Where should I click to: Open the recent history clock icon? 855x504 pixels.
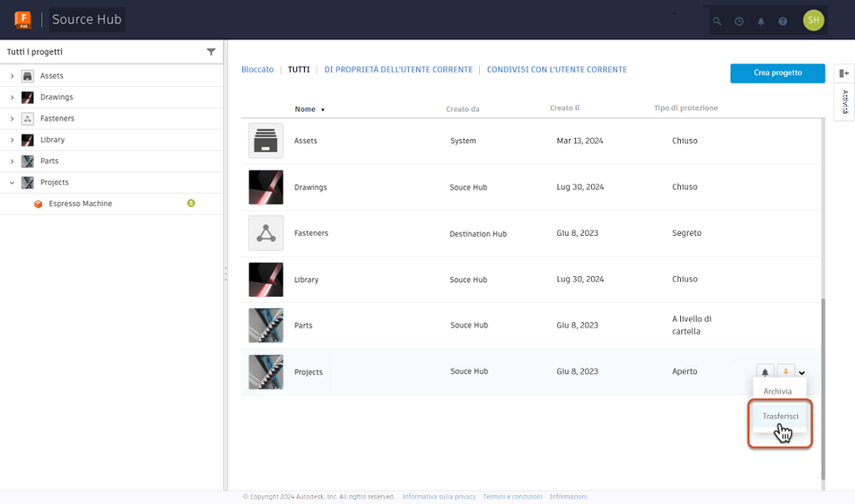tap(739, 21)
